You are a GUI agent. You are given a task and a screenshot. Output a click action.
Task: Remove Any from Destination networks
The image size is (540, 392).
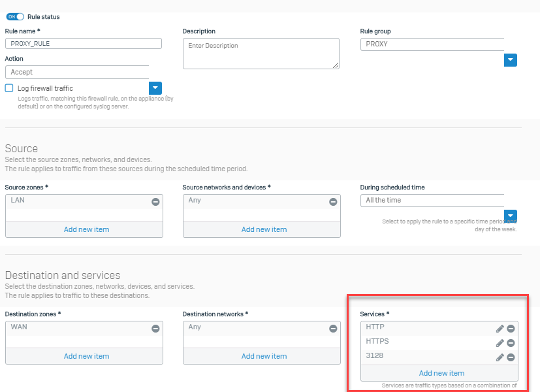pos(333,329)
